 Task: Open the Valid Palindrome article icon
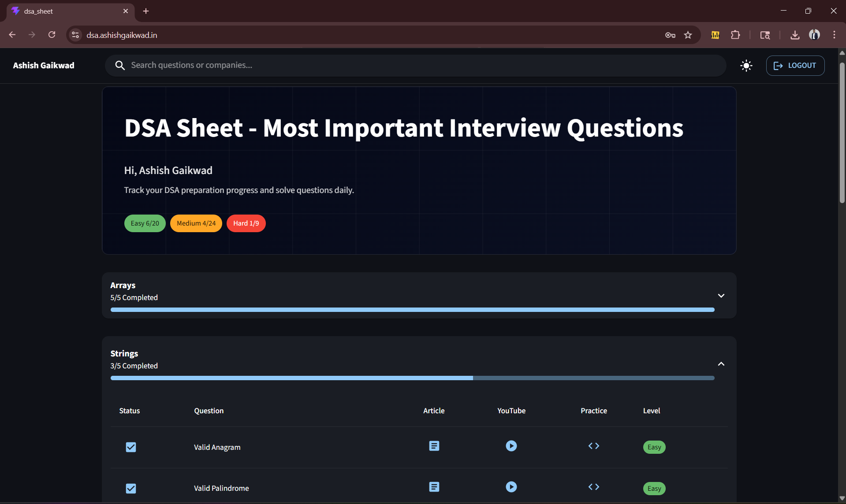point(434,487)
